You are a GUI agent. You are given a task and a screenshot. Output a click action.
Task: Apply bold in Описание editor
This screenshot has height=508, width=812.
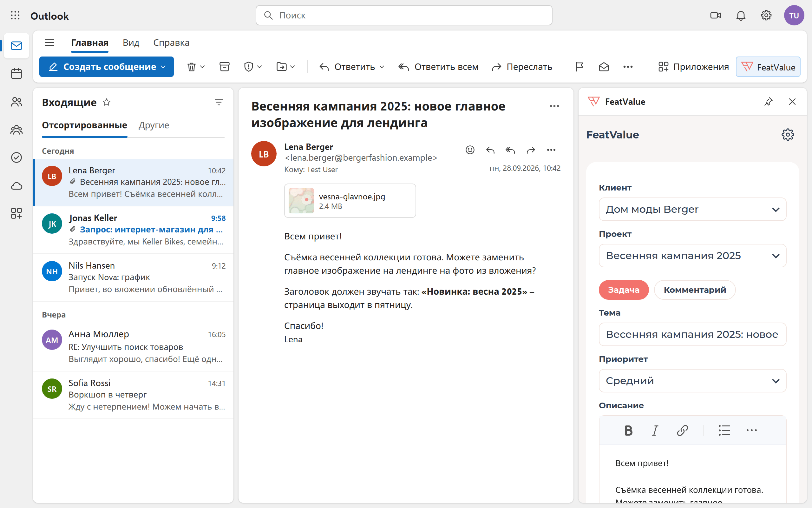tap(628, 431)
